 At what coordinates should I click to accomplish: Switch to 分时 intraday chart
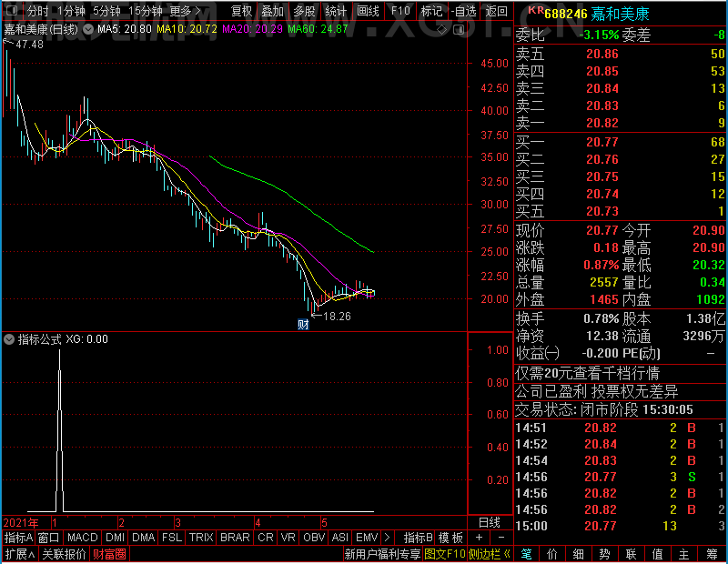38,11
